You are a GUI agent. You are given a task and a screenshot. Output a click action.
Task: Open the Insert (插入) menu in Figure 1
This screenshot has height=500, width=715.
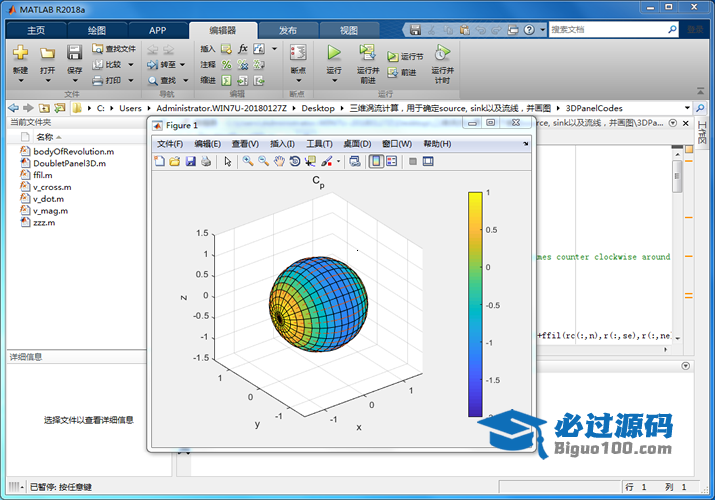click(282, 144)
